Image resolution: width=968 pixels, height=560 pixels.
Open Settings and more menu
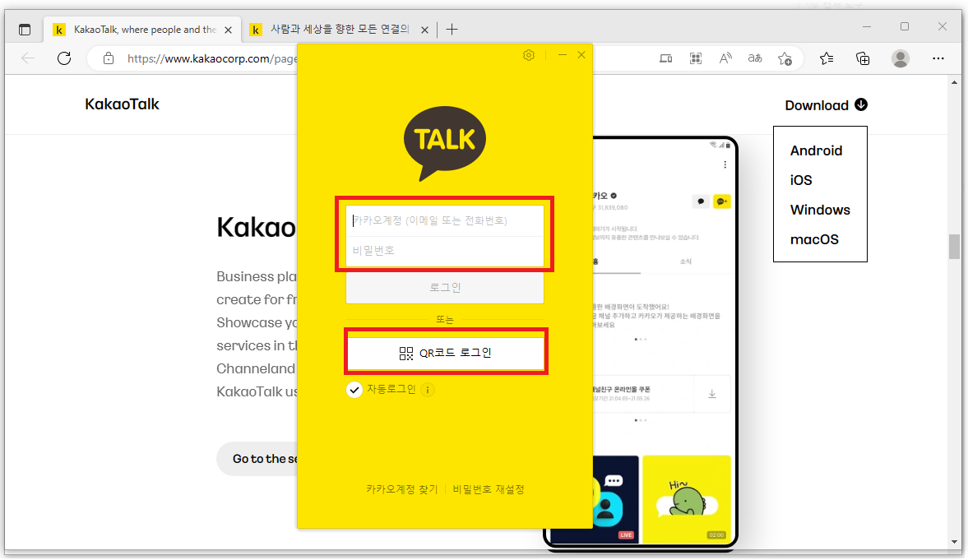[938, 58]
